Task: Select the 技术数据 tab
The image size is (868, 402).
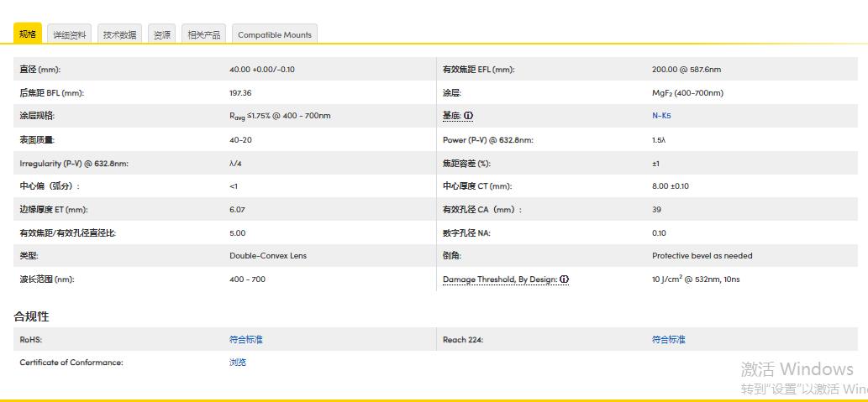Action: pos(119,35)
